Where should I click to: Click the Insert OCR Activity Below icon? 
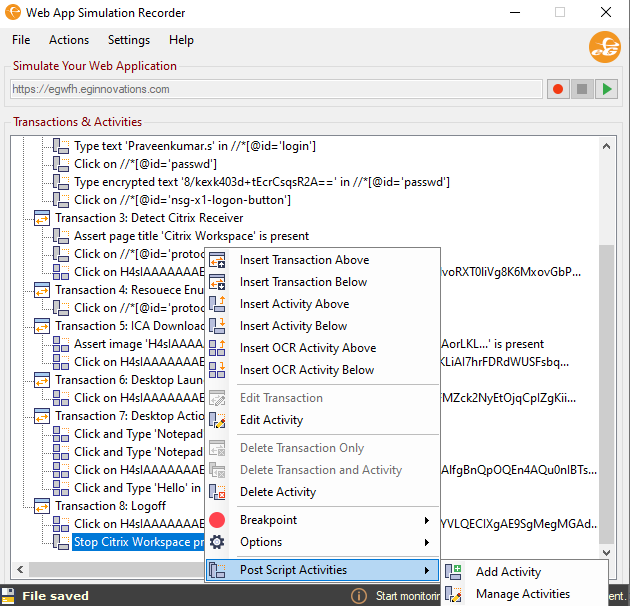(217, 370)
